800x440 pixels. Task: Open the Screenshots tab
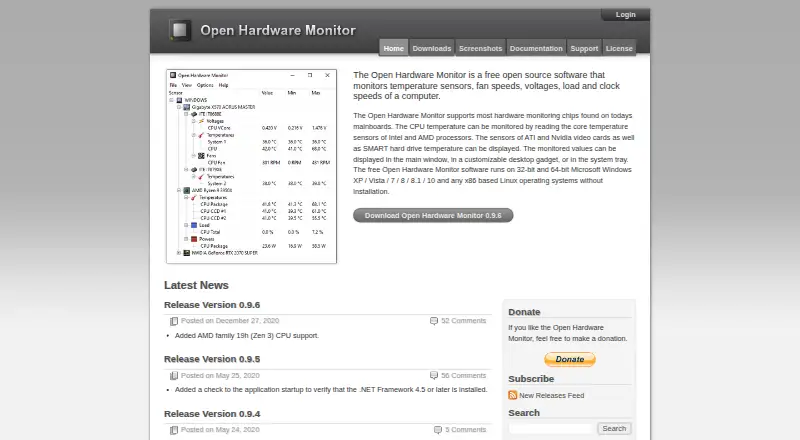pos(480,48)
